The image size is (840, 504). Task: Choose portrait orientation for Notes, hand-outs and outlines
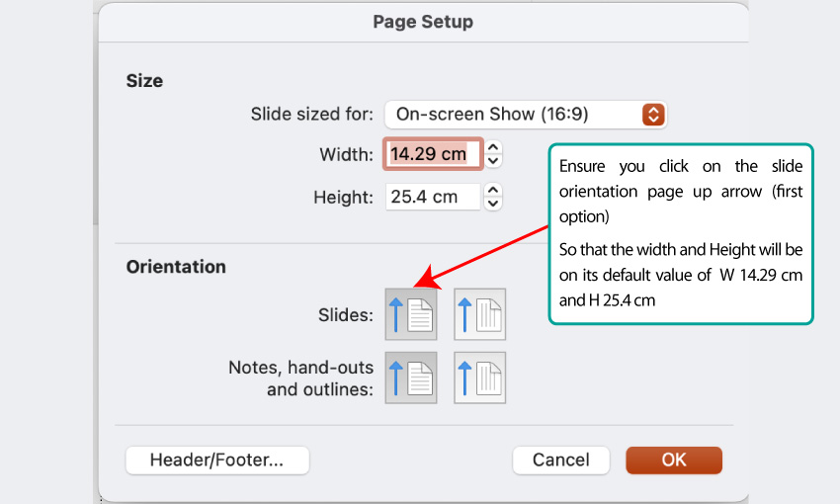pos(411,378)
